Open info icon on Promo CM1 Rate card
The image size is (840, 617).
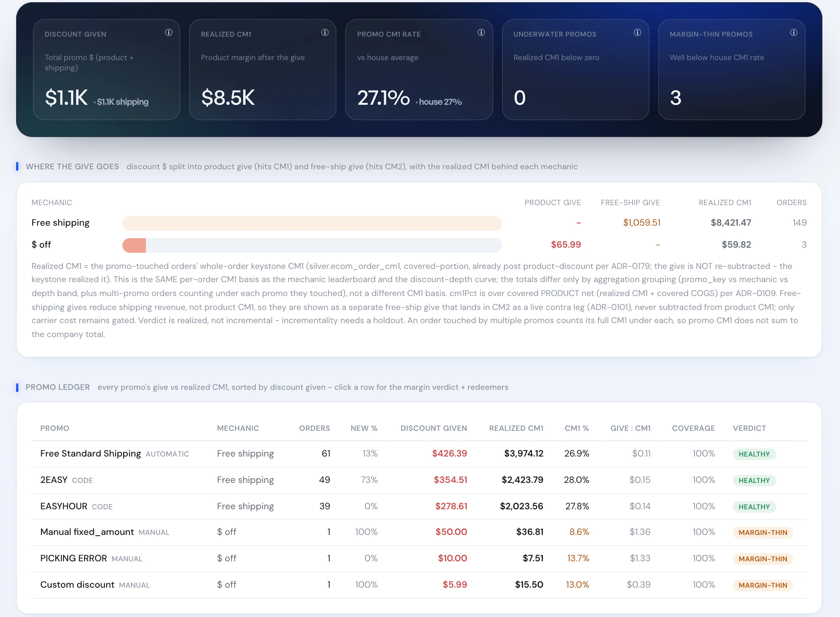481,33
